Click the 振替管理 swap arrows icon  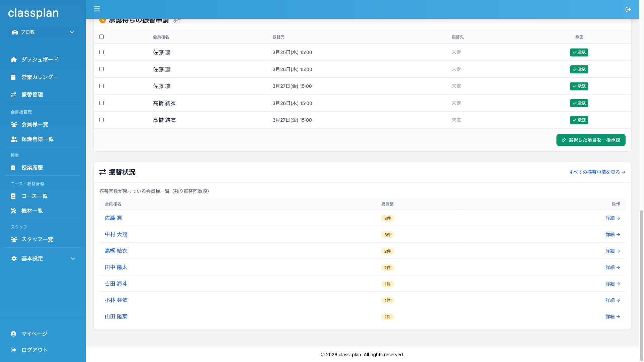pyautogui.click(x=13, y=95)
